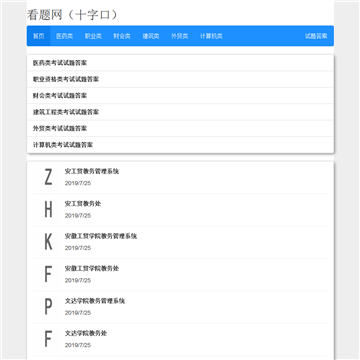Open article 文达学院教务管理系统
The height and width of the screenshot is (360, 360).
coord(95,301)
